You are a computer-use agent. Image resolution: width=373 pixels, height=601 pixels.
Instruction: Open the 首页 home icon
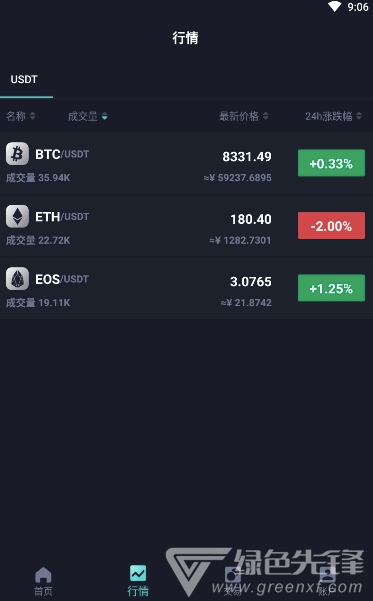(x=43, y=575)
